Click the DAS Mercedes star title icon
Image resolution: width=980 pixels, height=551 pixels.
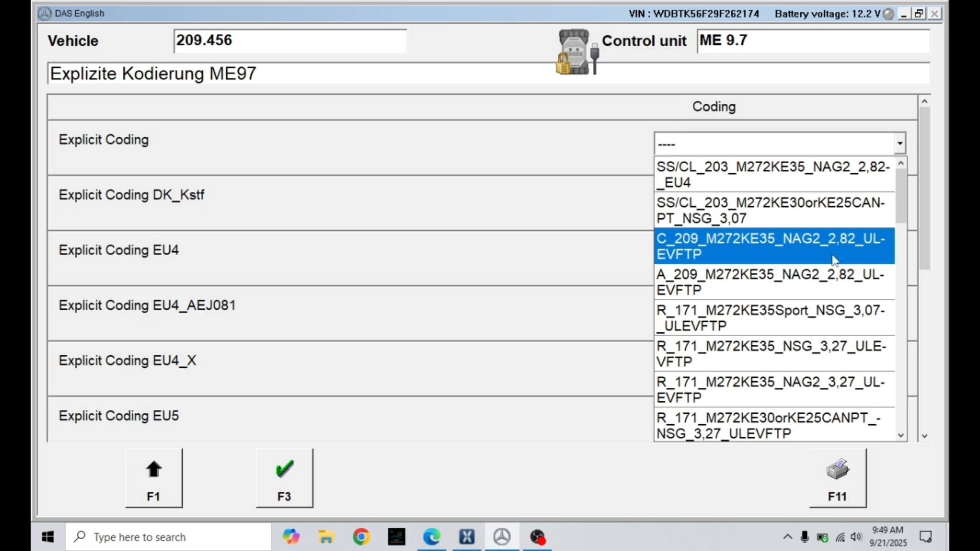coord(45,13)
